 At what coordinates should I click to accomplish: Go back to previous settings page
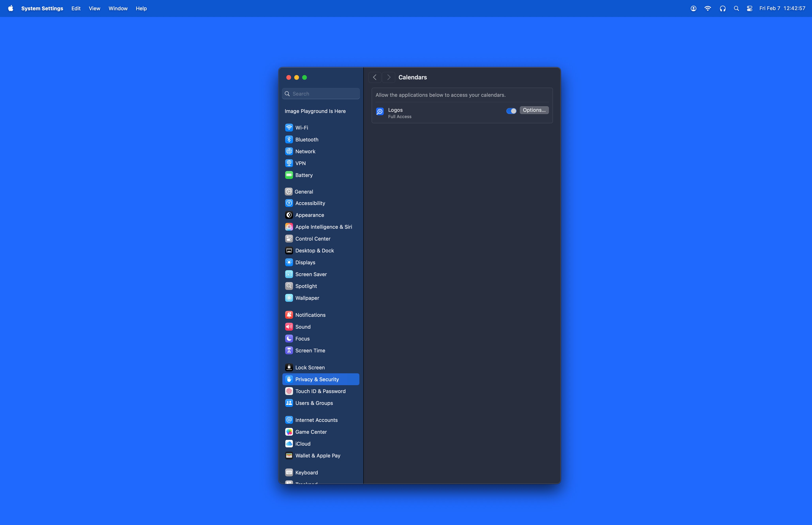375,77
